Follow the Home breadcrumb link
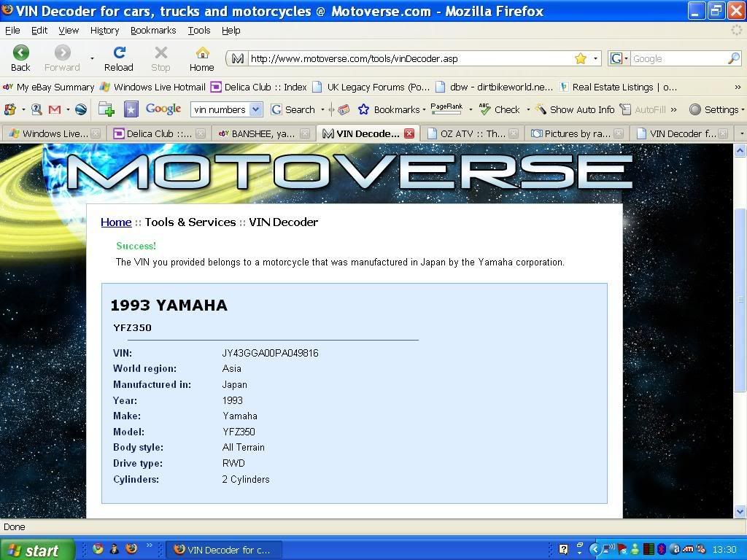The width and height of the screenshot is (747, 560). [x=116, y=222]
